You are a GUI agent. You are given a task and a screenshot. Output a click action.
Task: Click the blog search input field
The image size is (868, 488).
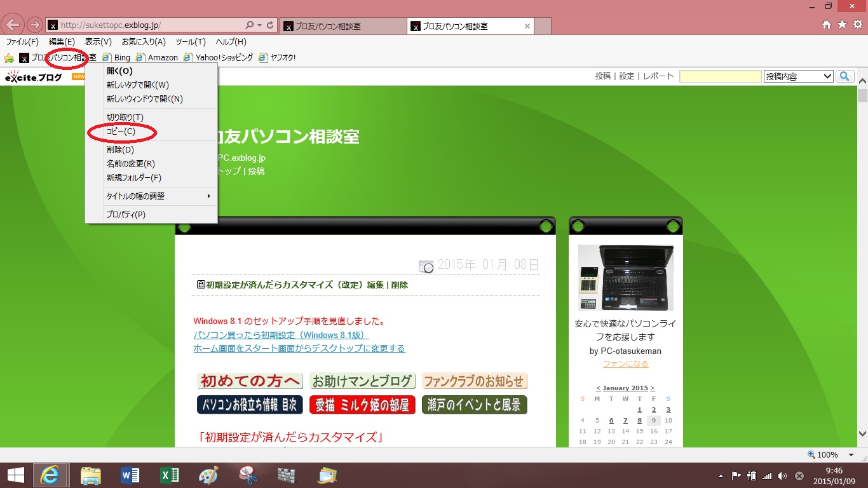(721, 76)
